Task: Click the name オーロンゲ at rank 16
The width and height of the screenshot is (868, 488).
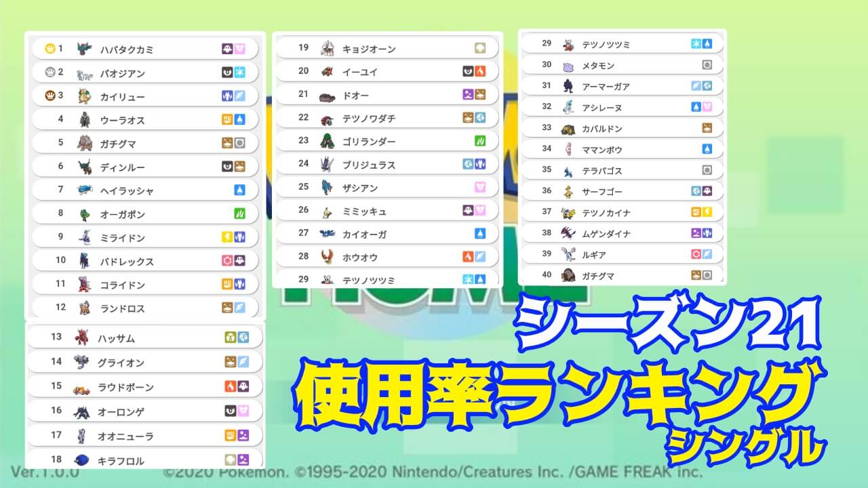Action: click(121, 411)
